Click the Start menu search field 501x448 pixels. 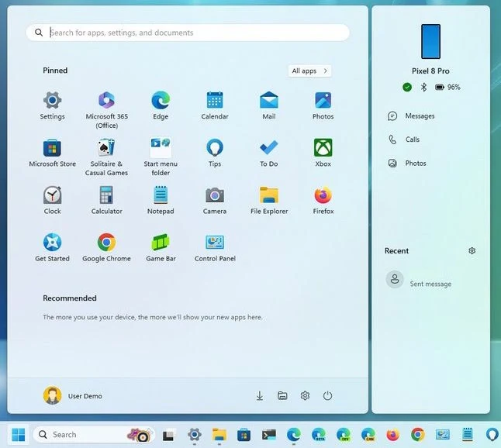[x=188, y=33]
